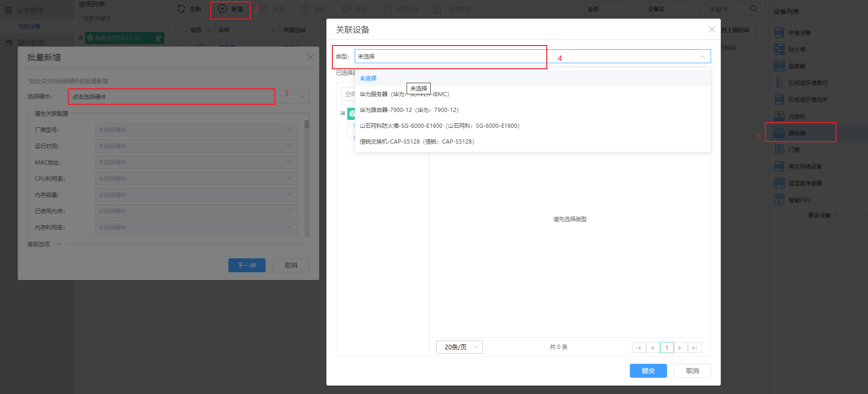Screen dimensions: 868x394
Task: Open the 内存容量 dropdown
Action: [196, 195]
